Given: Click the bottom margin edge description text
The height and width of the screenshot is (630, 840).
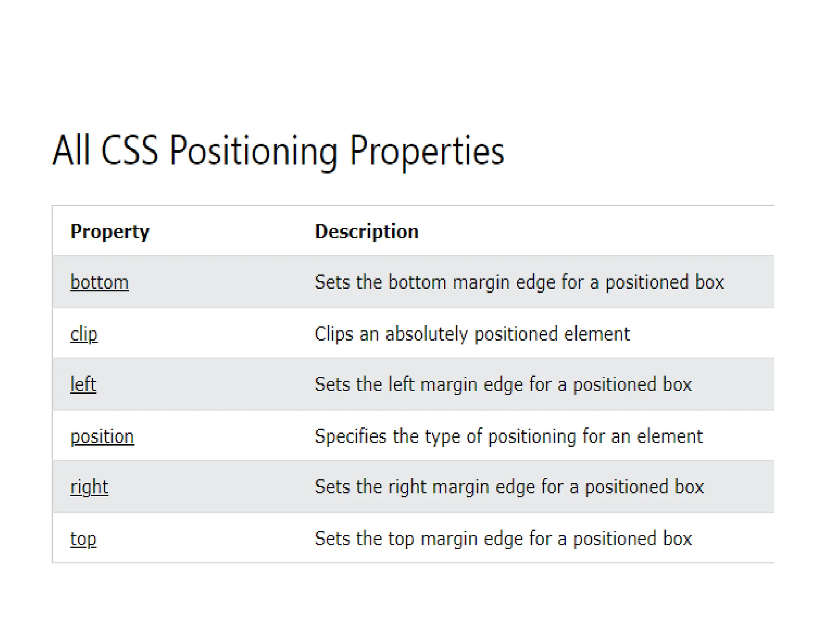Looking at the screenshot, I should 519,282.
